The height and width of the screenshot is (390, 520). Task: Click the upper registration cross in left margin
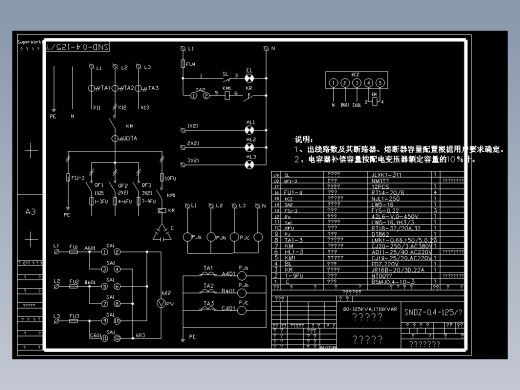coord(31,151)
